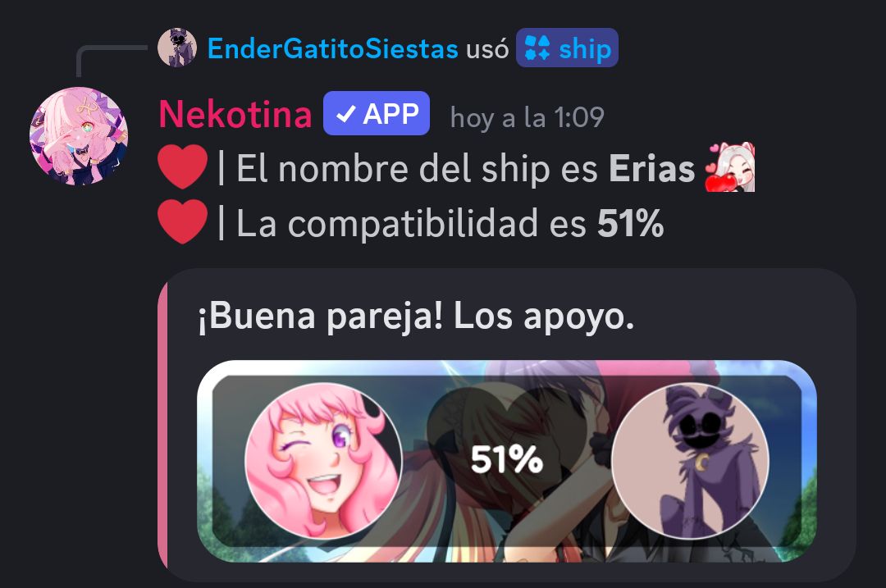Viewport: 886px width, 588px height.
Task: Click the EnderGatitoSiestas username
Action: 333,48
